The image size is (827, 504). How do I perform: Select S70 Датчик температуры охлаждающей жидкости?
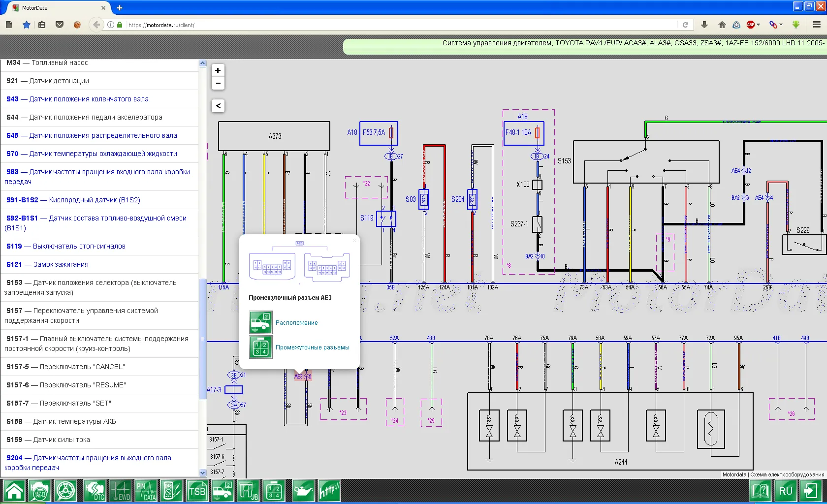pos(99,154)
